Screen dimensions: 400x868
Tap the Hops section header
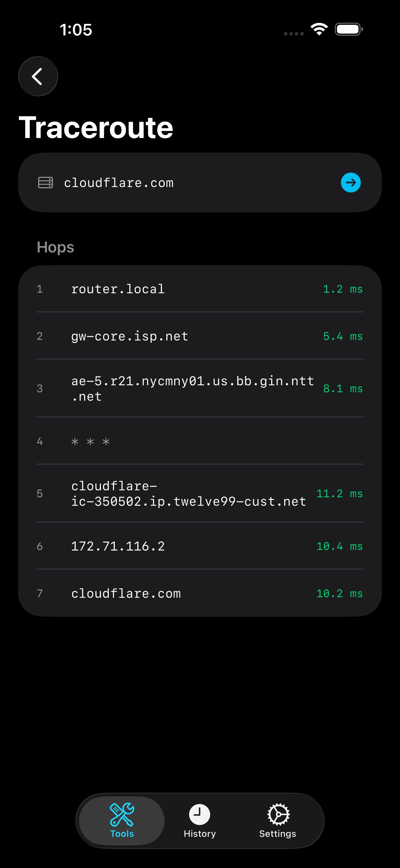55,247
